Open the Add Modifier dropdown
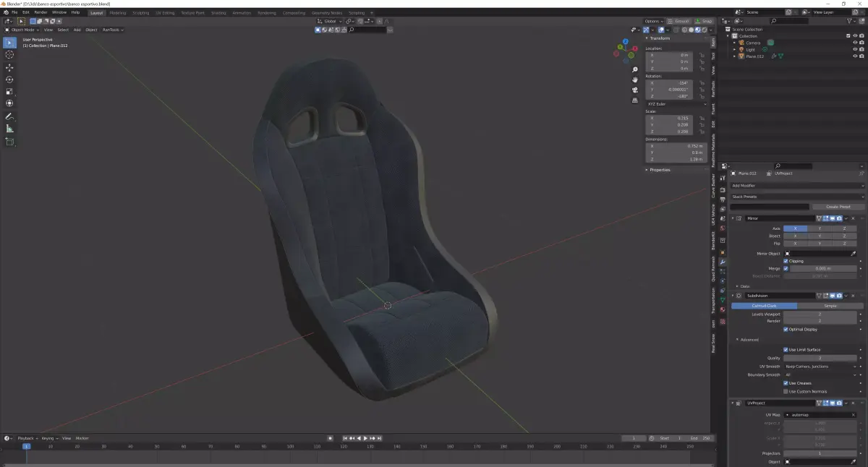Screen dimensions: 868x467 click(x=796, y=186)
